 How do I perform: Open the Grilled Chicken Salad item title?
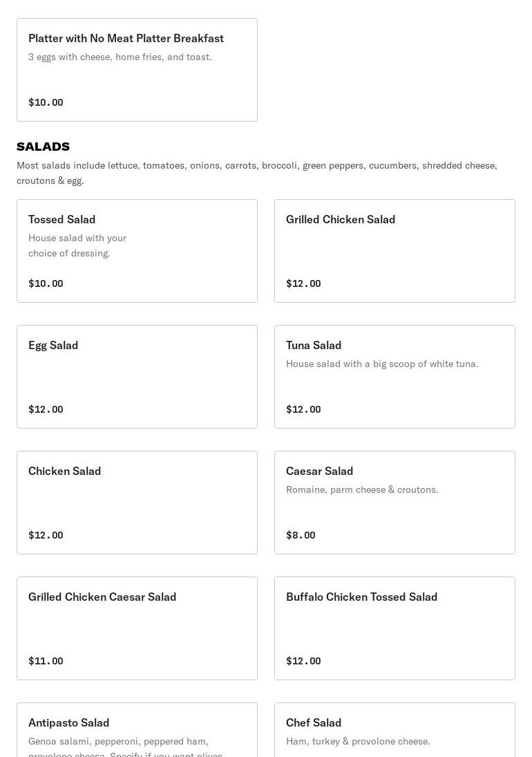coord(341,219)
